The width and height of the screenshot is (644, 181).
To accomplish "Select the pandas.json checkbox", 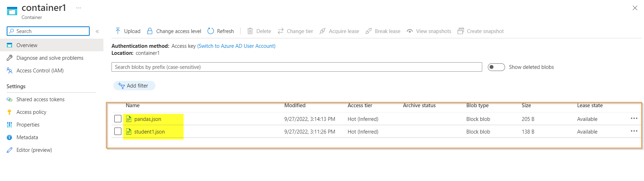I will 118,119.
